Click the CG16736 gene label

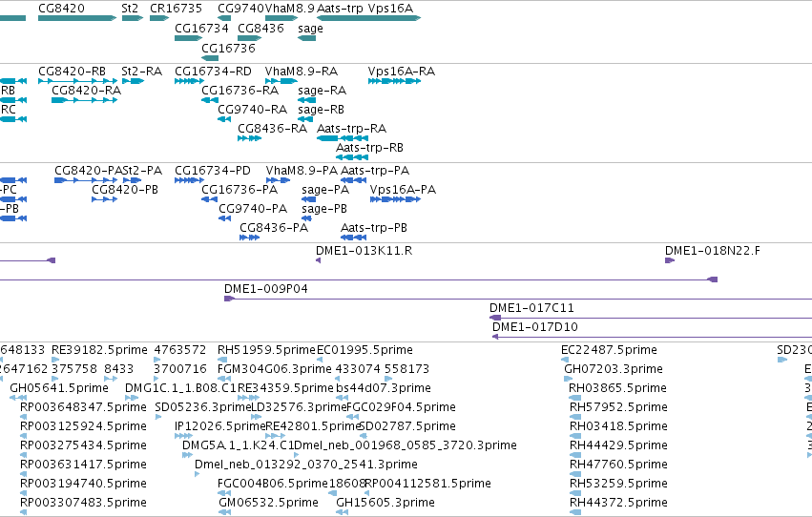click(228, 48)
